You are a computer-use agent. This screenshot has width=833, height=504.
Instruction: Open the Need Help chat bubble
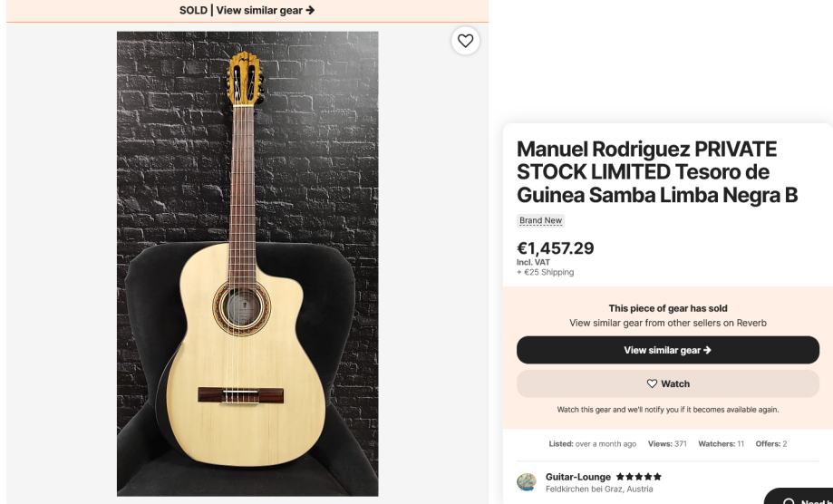(799, 497)
